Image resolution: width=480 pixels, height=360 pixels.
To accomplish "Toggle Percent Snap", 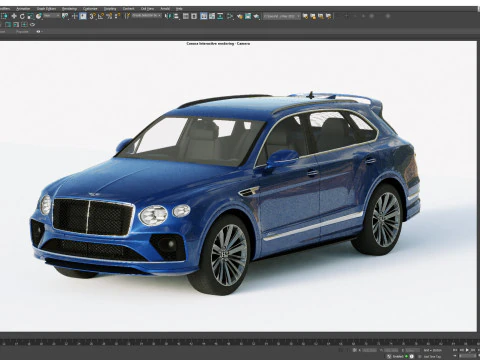I will (x=109, y=16).
